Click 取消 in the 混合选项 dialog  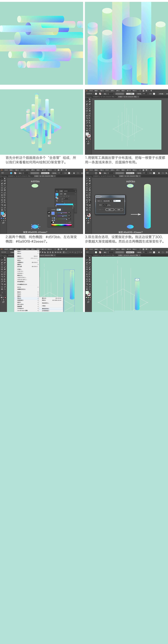point(119,210)
